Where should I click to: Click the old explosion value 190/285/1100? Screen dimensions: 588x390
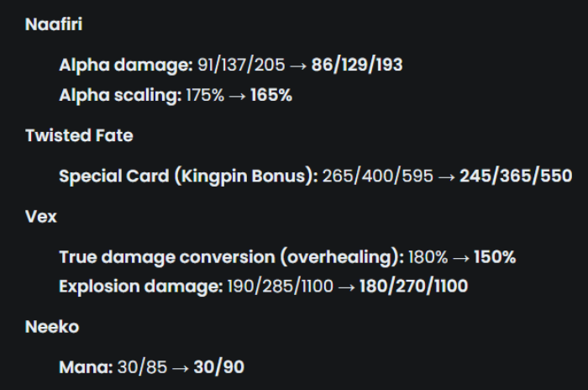tap(280, 287)
